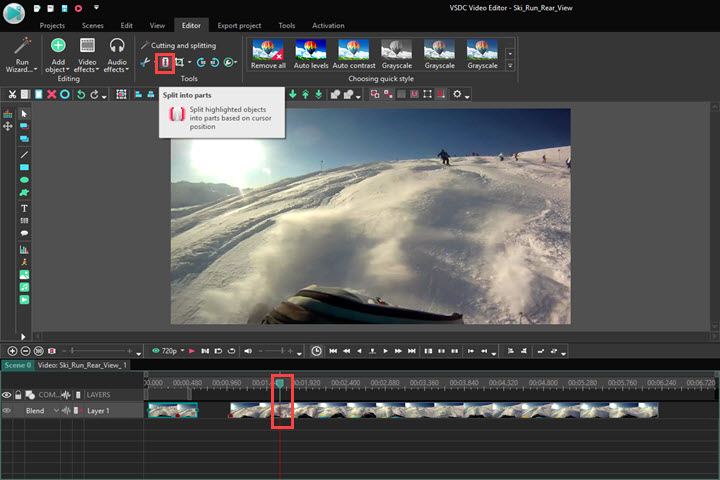
Task: Expand the Audio effects dropdown
Action: (116, 54)
